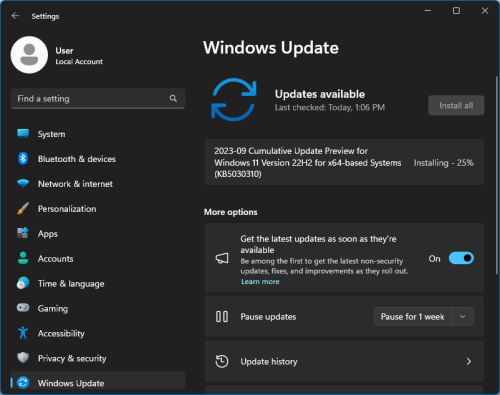The image size is (500, 395).
Task: Close the Settings window
Action: (485, 11)
